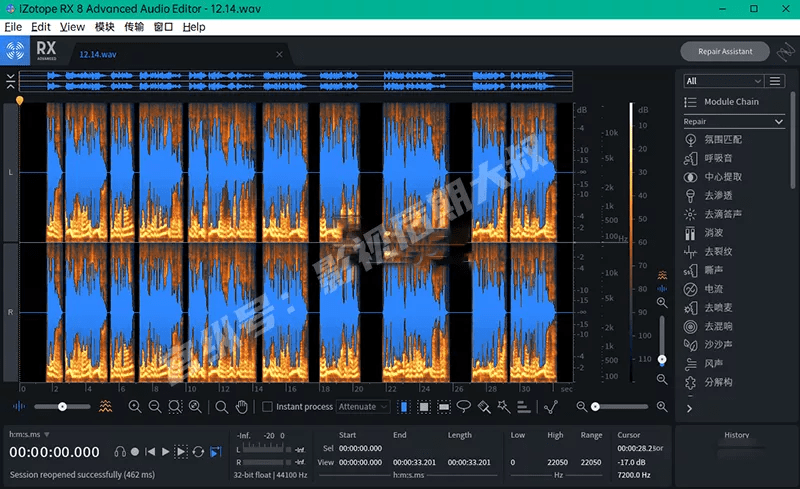
Task: Close the 12.14.wav tab
Action: coord(279,54)
